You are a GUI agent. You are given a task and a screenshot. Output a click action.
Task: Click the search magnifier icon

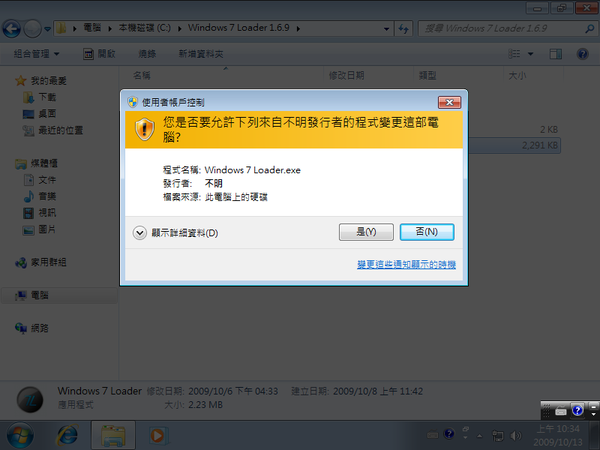click(590, 29)
